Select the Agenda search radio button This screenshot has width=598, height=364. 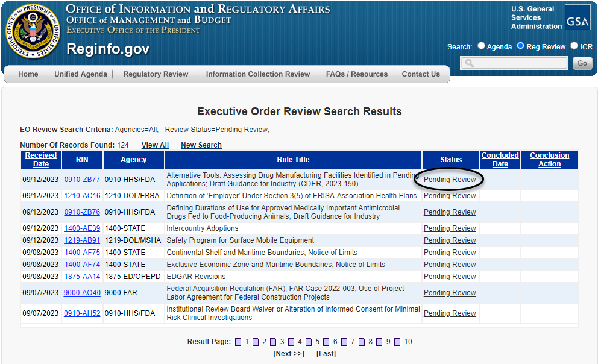pyautogui.click(x=481, y=46)
